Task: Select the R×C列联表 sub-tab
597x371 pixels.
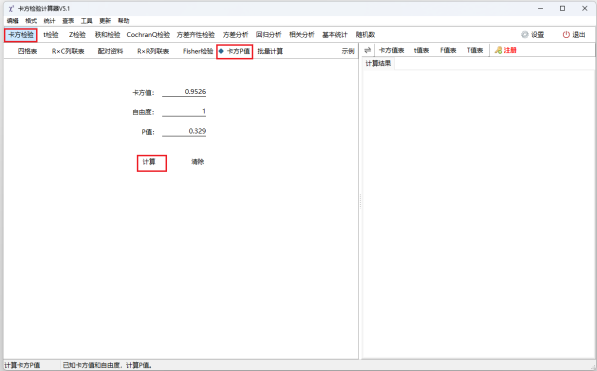Action: tap(68, 51)
